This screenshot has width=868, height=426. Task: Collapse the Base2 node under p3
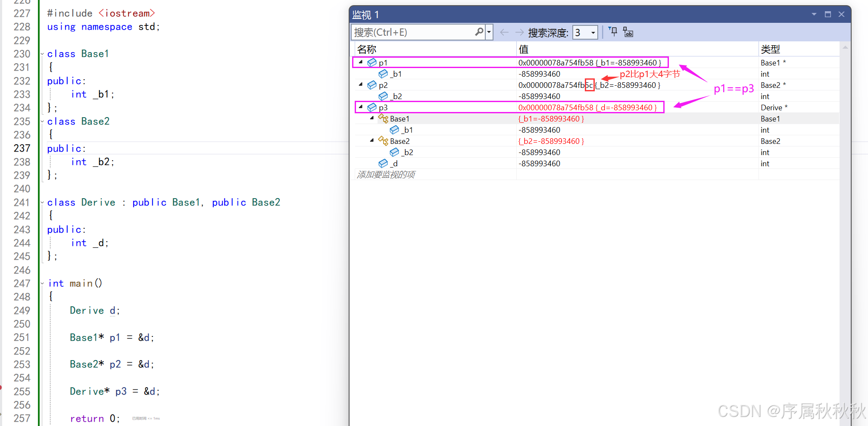point(372,140)
